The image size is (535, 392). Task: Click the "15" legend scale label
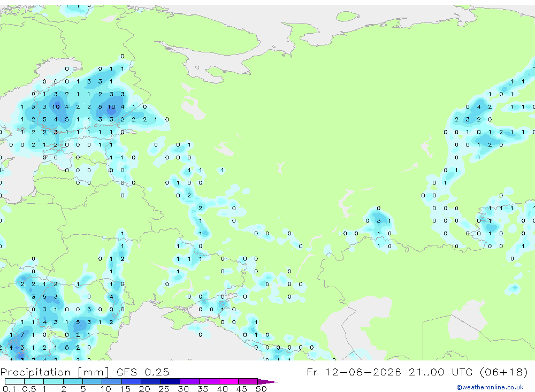tap(125, 389)
